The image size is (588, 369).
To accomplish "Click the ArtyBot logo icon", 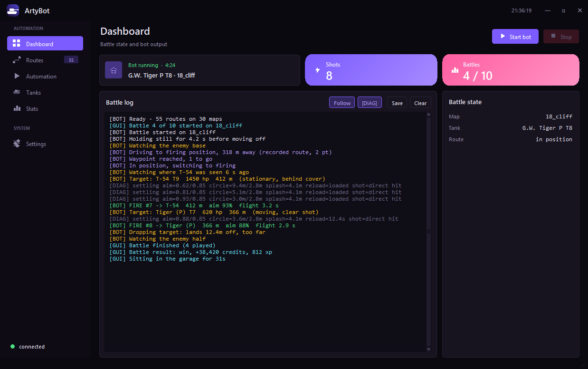I will pyautogui.click(x=13, y=10).
